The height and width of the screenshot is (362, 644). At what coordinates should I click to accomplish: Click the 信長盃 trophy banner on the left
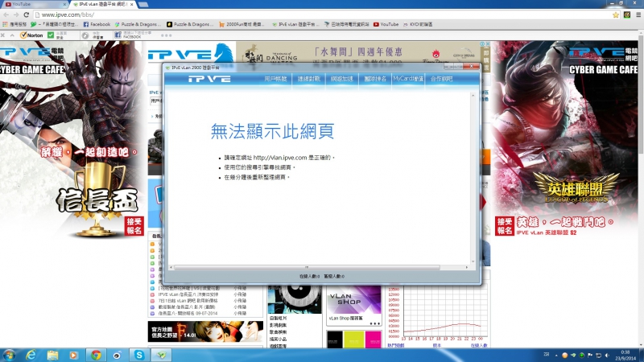[97, 199]
